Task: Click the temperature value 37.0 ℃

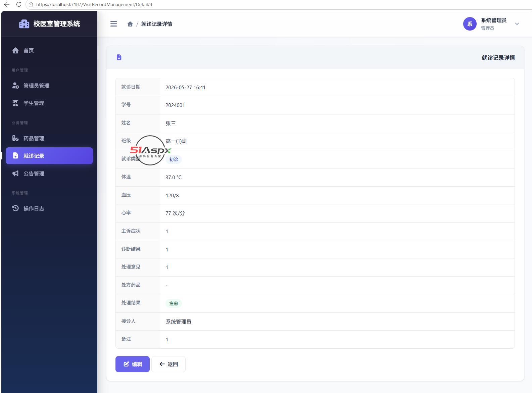Action: pos(174,177)
